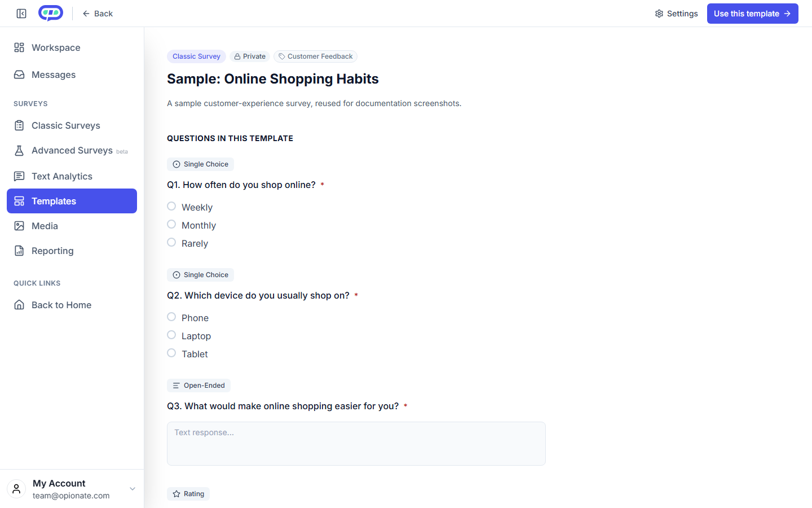The width and height of the screenshot is (812, 508).
Task: Select the Monthly radio option
Action: point(171,224)
